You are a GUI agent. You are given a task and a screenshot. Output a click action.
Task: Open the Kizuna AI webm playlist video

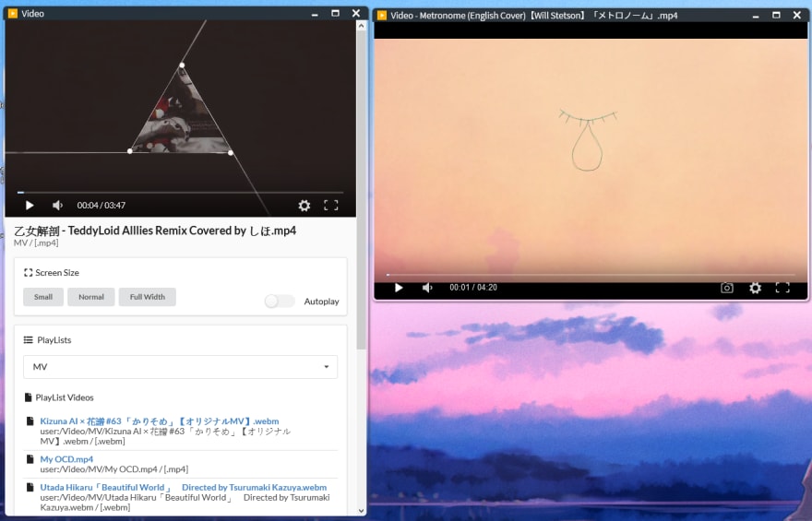coord(160,421)
